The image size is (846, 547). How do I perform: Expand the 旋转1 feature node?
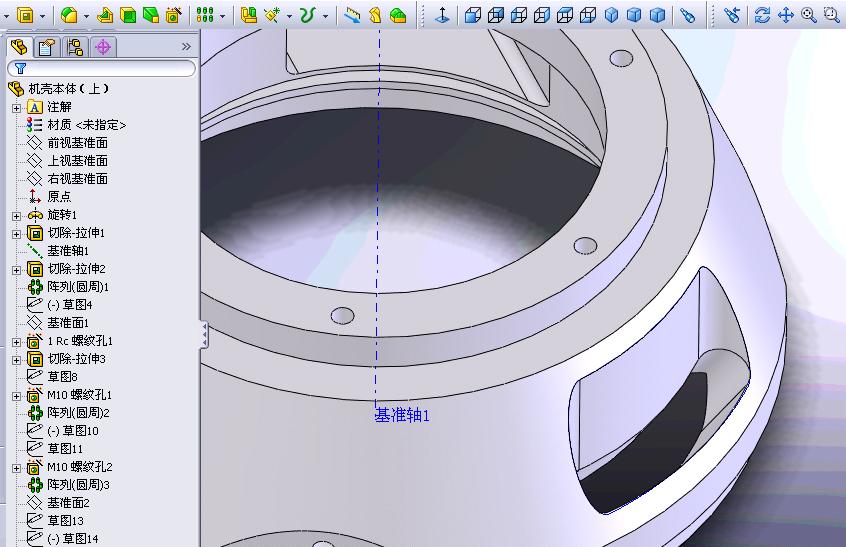[16, 216]
